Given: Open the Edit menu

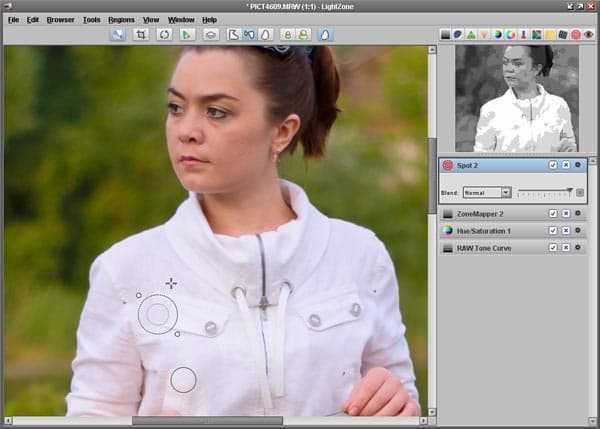Looking at the screenshot, I should tap(33, 20).
